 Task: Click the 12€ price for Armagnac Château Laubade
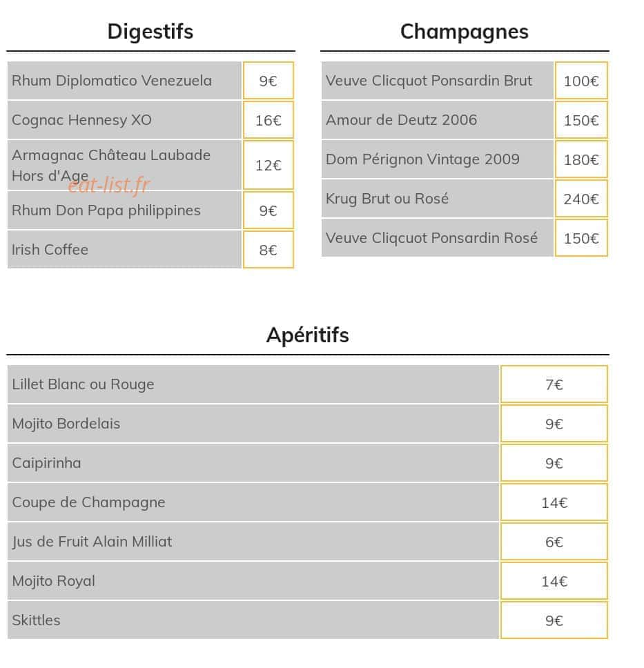click(x=268, y=166)
